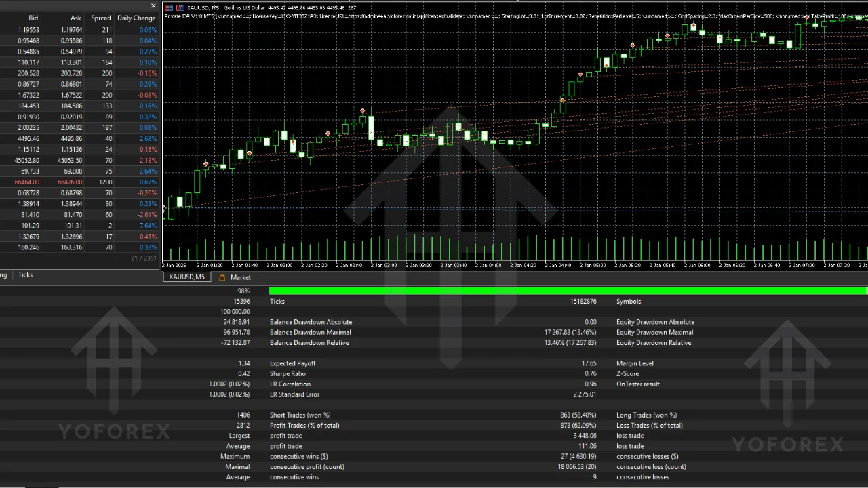Select the ask price 1.32696

point(71,237)
